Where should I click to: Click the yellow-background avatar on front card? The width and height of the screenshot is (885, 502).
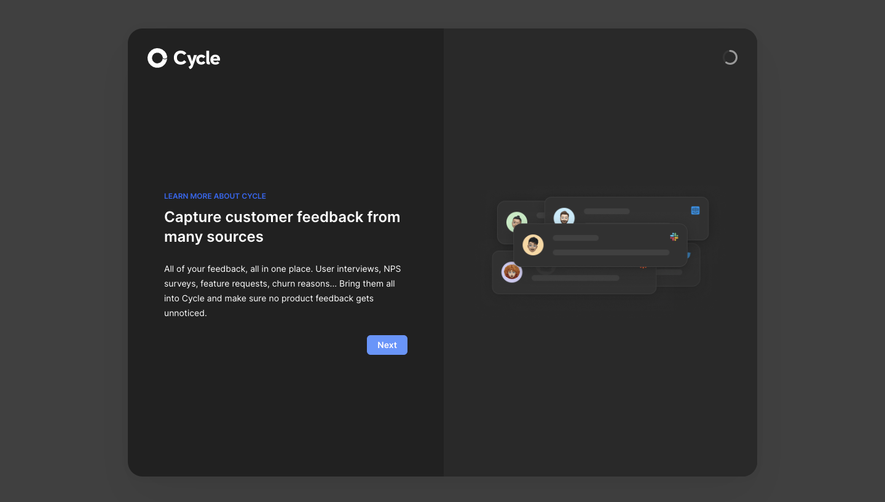pos(533,245)
